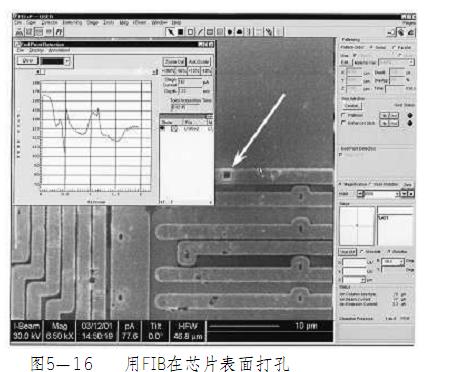This screenshot has width=456, height=372.
Task: Click the stage navigation map square
Action: tap(357, 226)
